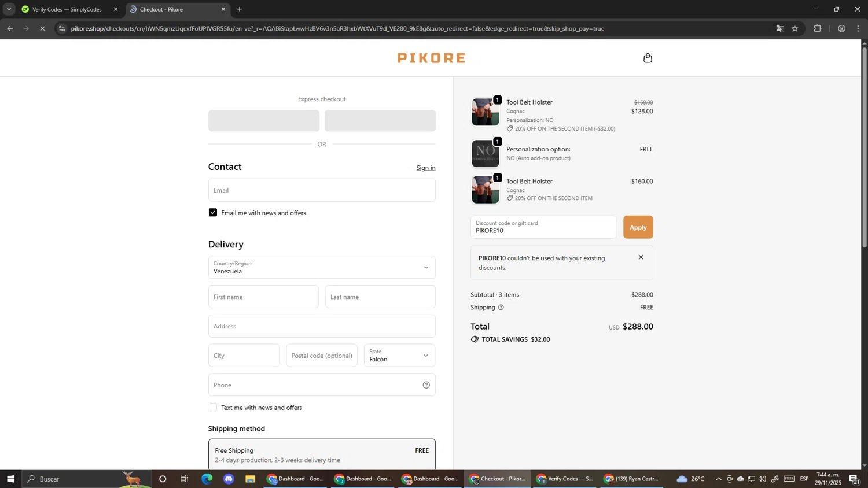The height and width of the screenshot is (488, 868).
Task: Close the Verify Codes — SimplyCodes tab
Action: pos(115,9)
